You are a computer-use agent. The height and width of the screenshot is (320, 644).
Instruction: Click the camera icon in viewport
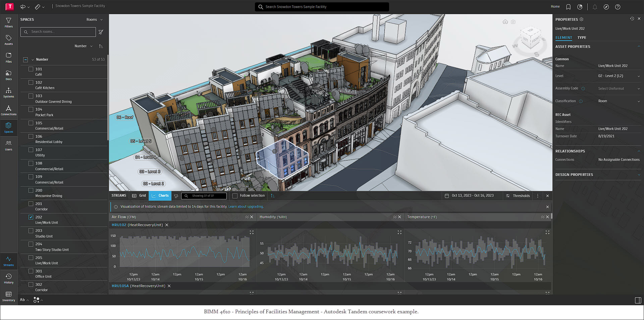[513, 22]
